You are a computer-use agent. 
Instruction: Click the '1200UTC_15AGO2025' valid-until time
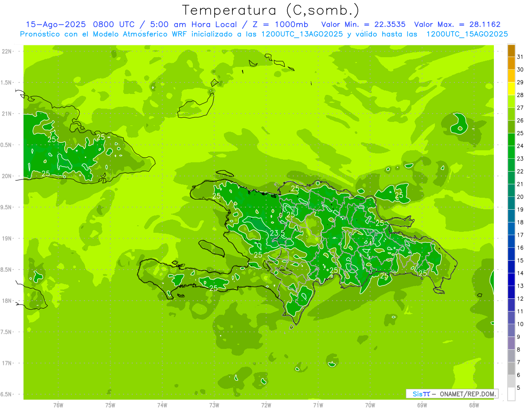pos(467,34)
